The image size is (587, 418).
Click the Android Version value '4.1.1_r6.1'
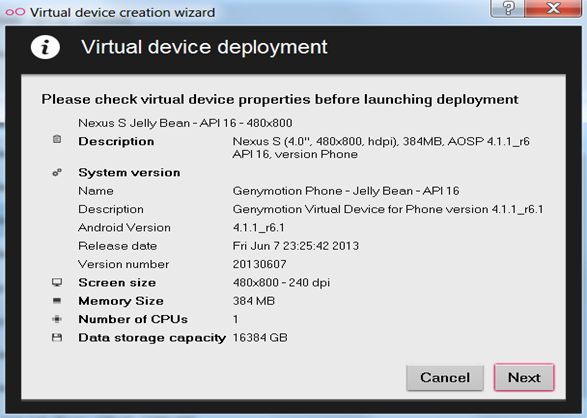258,228
